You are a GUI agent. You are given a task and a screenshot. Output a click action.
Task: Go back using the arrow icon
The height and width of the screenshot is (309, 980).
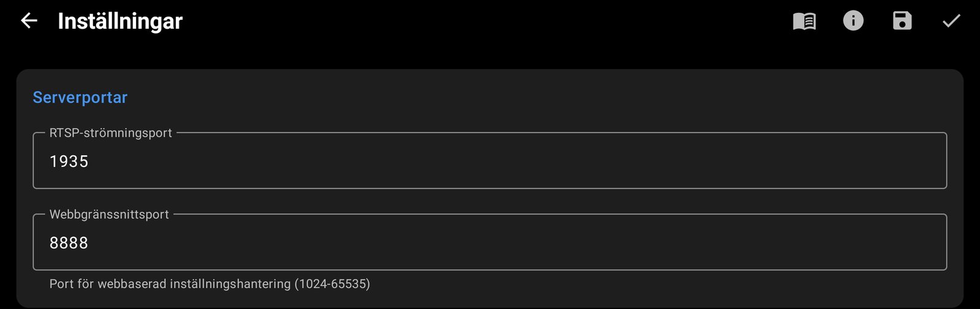tap(29, 21)
